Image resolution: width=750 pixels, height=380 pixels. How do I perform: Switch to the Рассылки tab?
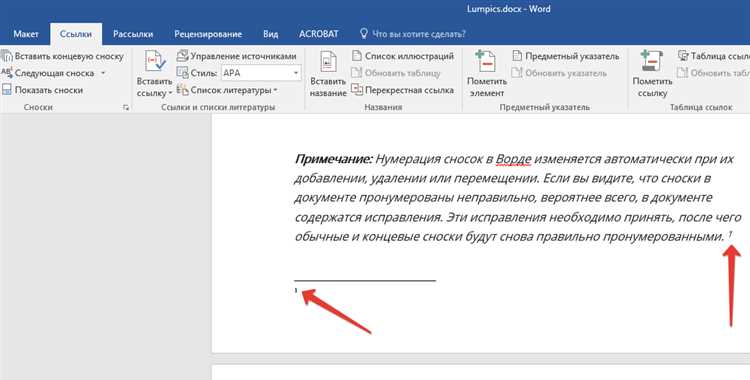coord(133,34)
